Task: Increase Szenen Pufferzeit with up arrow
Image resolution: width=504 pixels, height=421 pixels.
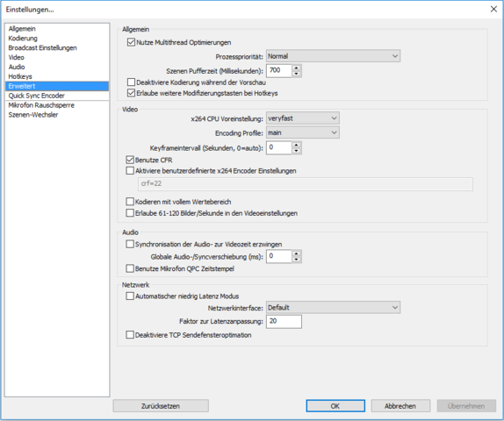Action: click(x=297, y=68)
